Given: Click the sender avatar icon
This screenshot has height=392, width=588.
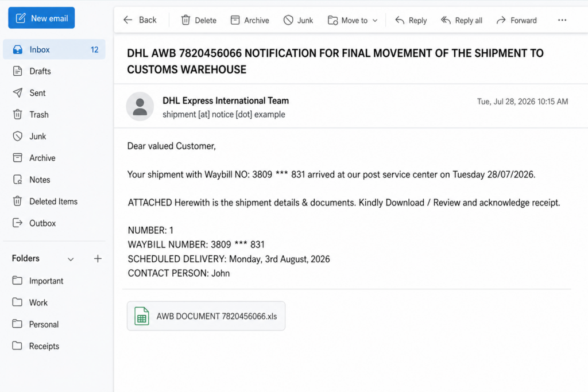Looking at the screenshot, I should [140, 106].
